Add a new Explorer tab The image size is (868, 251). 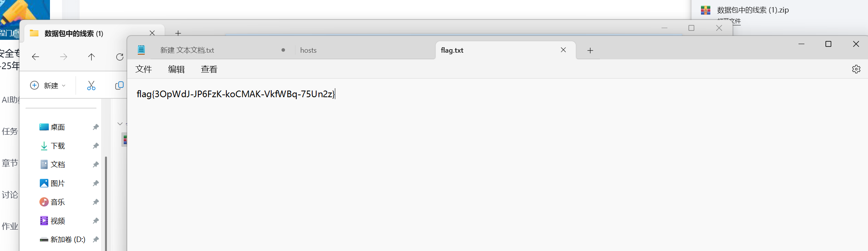pyautogui.click(x=178, y=33)
